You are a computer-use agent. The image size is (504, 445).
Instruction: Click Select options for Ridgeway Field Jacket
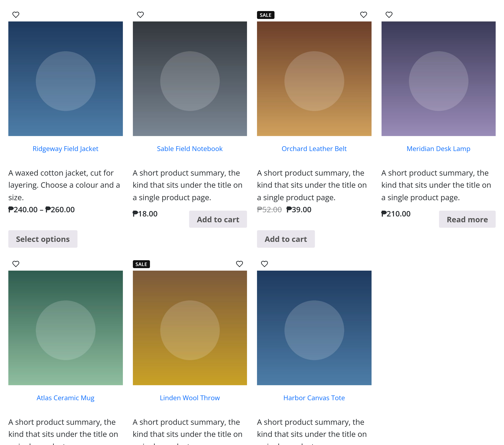coord(43,239)
